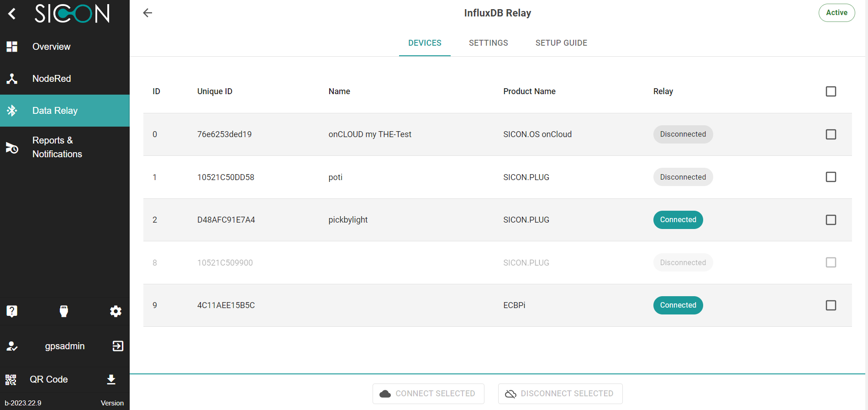868x410 pixels.
Task: Click product name SICON.OS onCloud
Action: tap(537, 134)
